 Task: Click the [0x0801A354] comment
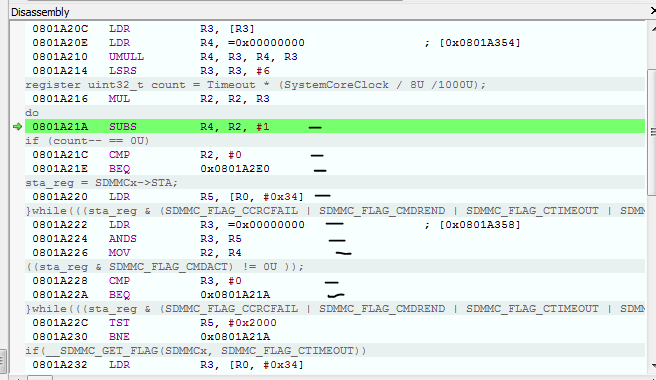tap(480, 43)
